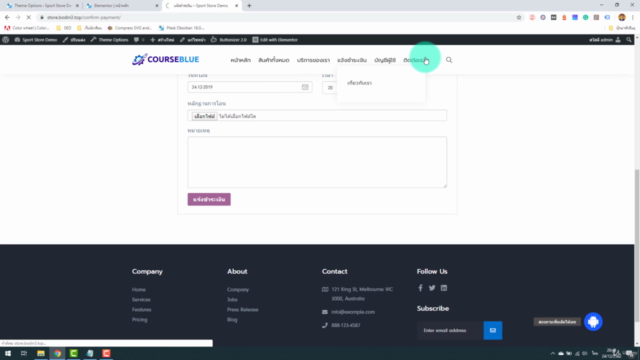Open the SEO bookmarks folder

coord(64,28)
